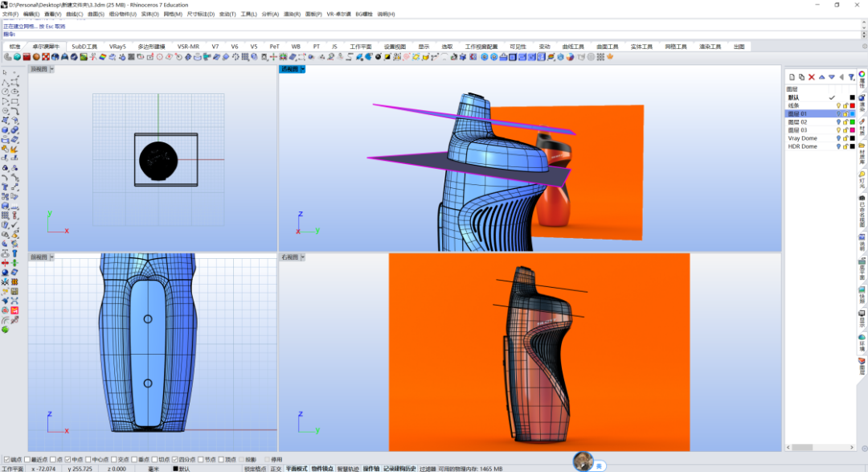This screenshot has height=472, width=868.
Task: Open the 文件(F) menu
Action: pyautogui.click(x=10, y=14)
